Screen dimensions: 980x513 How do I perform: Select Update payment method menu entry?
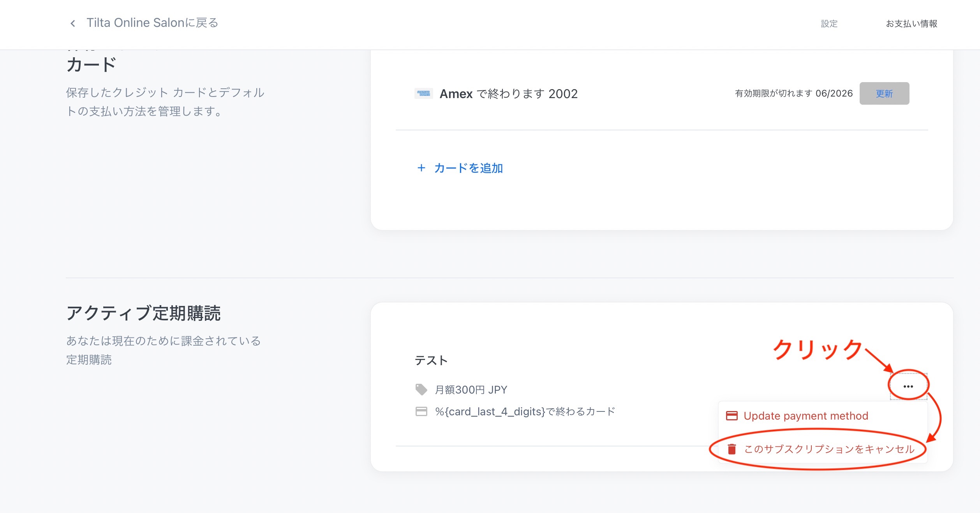pyautogui.click(x=806, y=416)
